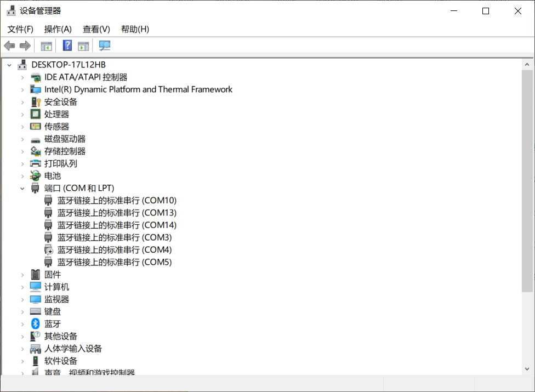Open the 查看(V) menu
The height and width of the screenshot is (392, 535).
click(96, 30)
